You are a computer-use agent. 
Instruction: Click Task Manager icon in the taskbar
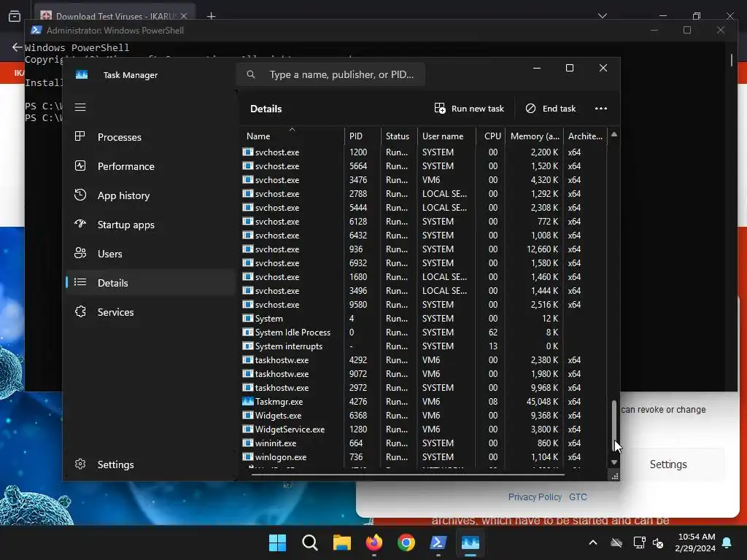point(471,542)
